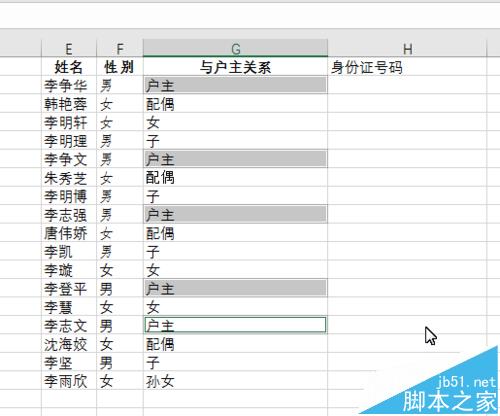Click 户主 cell in 李志强 row
500x416 pixels.
click(x=235, y=215)
